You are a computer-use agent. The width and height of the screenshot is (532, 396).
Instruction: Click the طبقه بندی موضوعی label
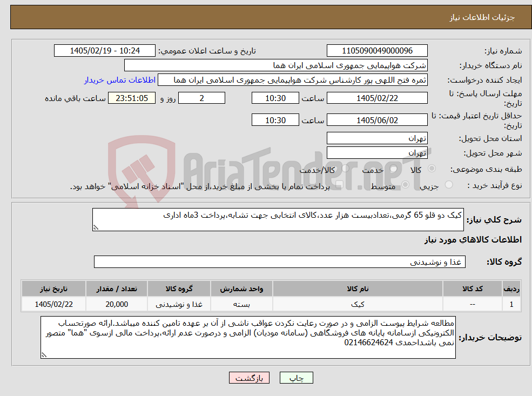tap(486, 169)
